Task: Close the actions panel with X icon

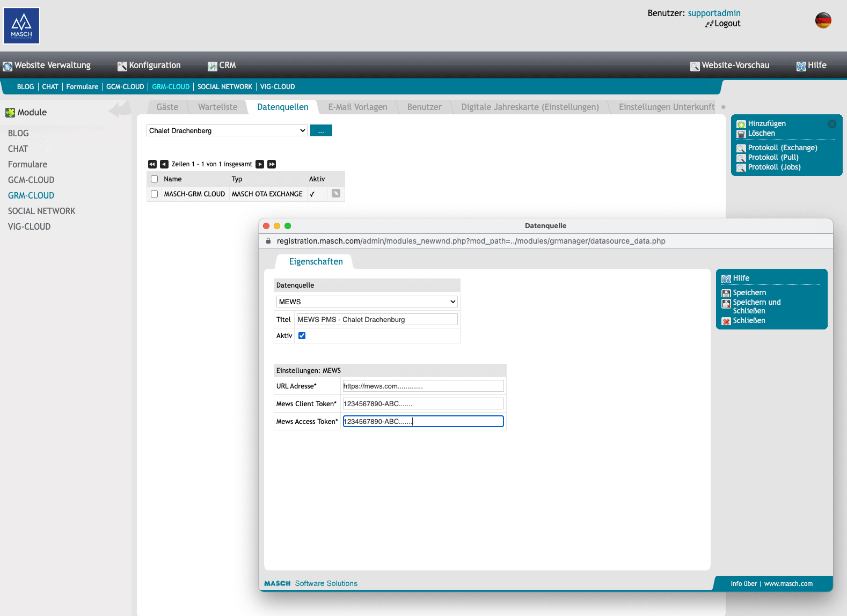Action: pos(831,124)
